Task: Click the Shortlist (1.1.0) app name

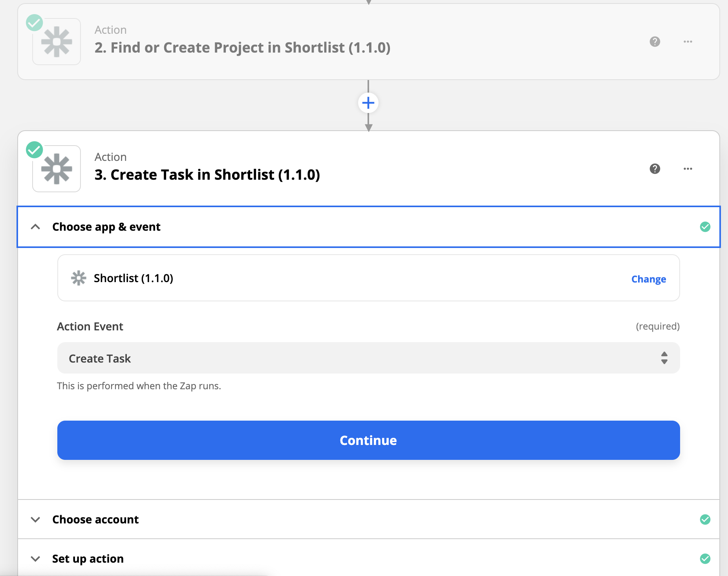Action: tap(134, 278)
